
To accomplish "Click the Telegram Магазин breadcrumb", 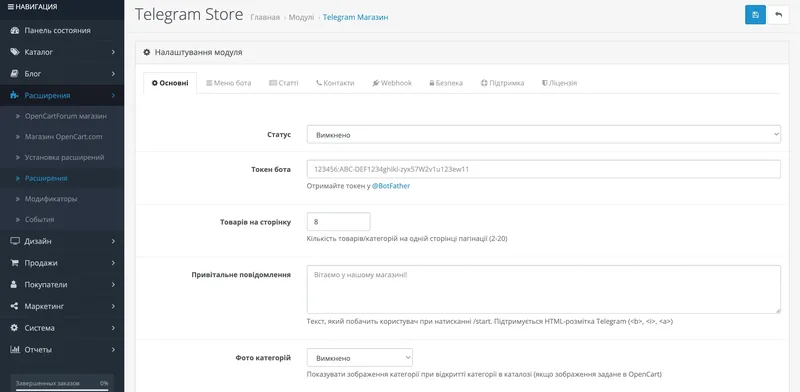I will pos(355,17).
